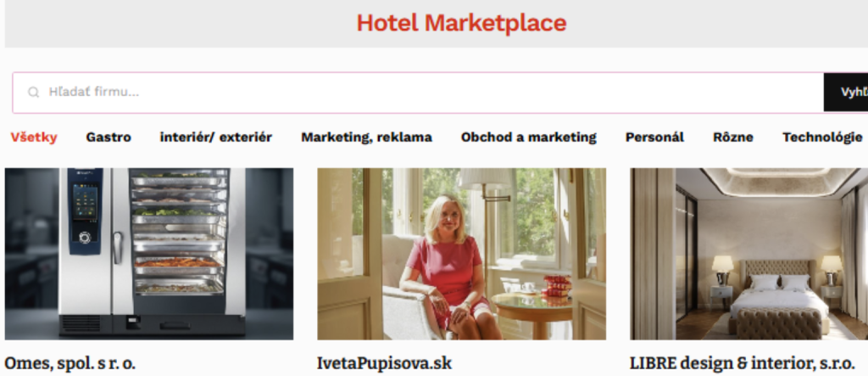The image size is (868, 376).
Task: Open the Omes, spol. s r. o. title link
Action: (70, 363)
